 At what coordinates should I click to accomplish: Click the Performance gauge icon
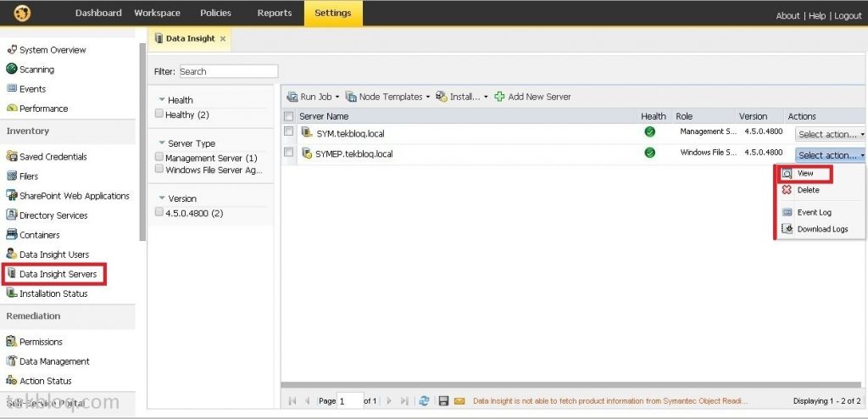(x=12, y=109)
